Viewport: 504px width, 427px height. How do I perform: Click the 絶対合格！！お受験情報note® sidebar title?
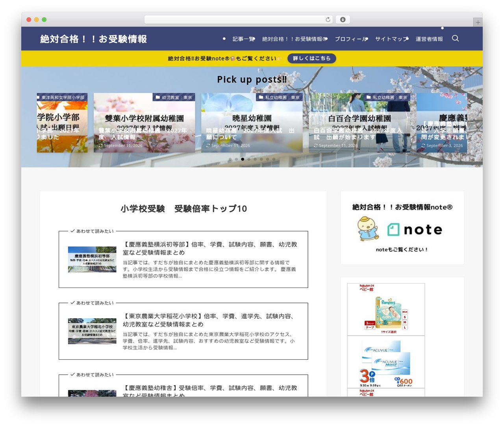[x=402, y=207]
